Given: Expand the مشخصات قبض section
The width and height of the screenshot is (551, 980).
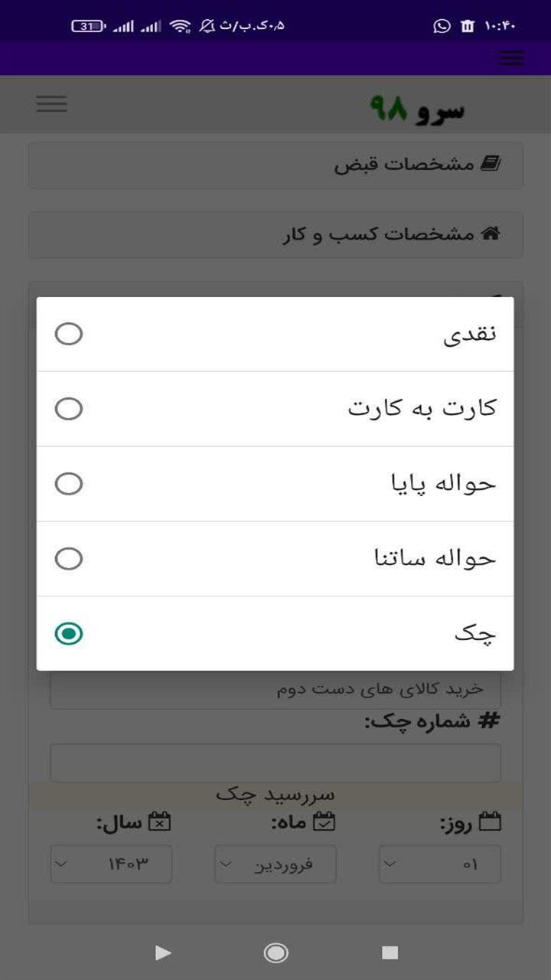Looking at the screenshot, I should pyautogui.click(x=275, y=165).
